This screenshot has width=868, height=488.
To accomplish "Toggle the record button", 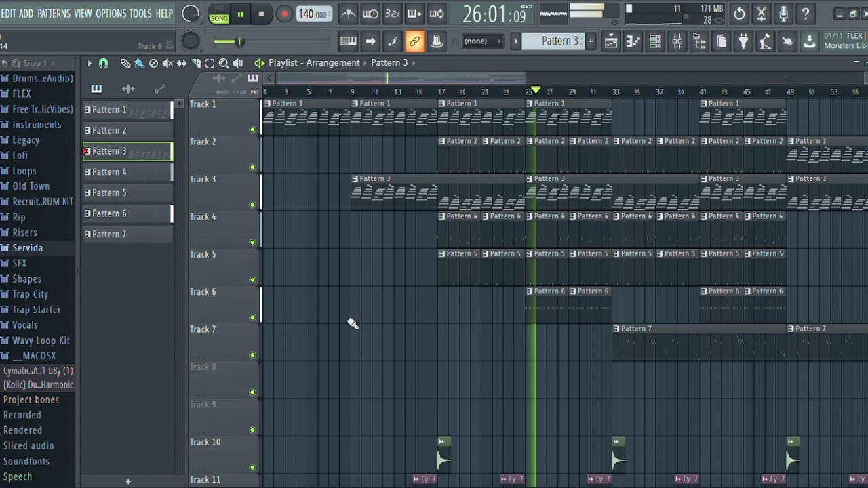I will coord(284,14).
